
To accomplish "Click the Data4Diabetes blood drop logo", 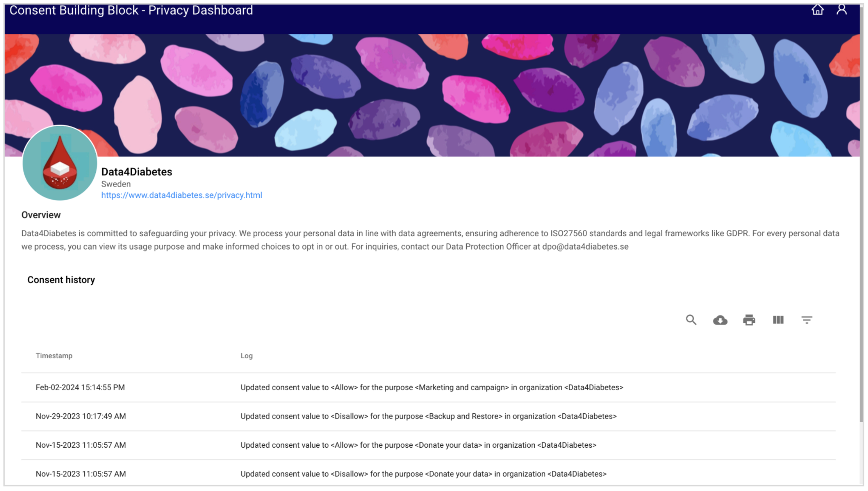I will [x=60, y=163].
